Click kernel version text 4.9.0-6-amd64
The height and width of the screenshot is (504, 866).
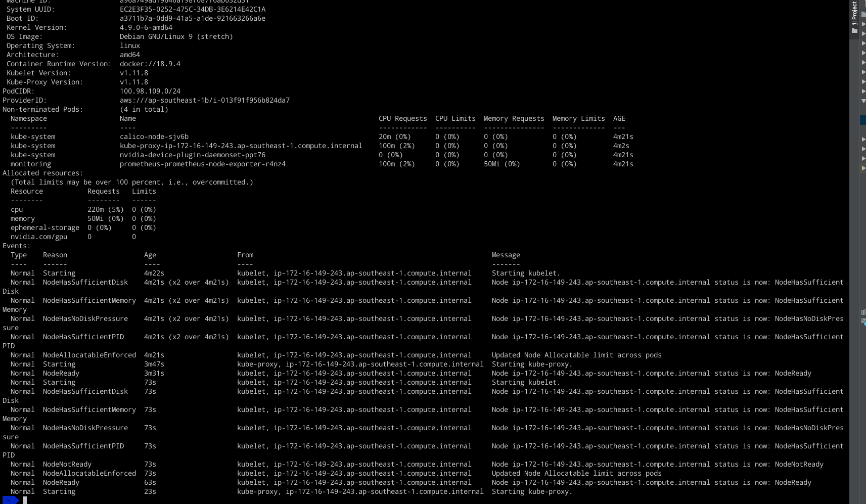click(x=146, y=27)
